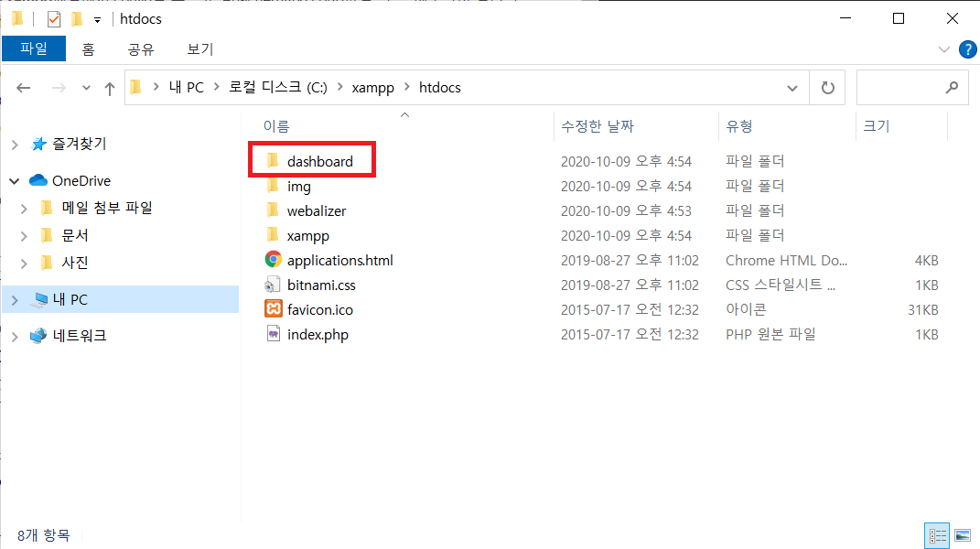
Task: Expand the 네트워크 tree node
Action: (x=15, y=337)
